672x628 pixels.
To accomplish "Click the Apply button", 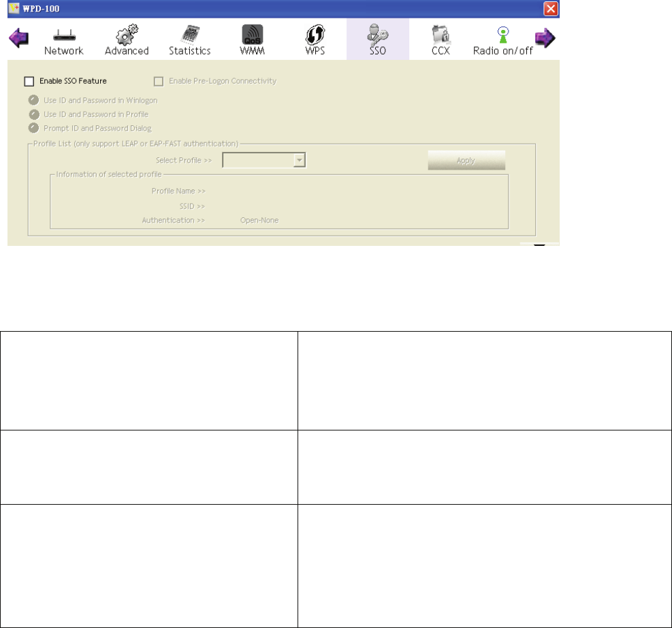I will (x=466, y=160).
